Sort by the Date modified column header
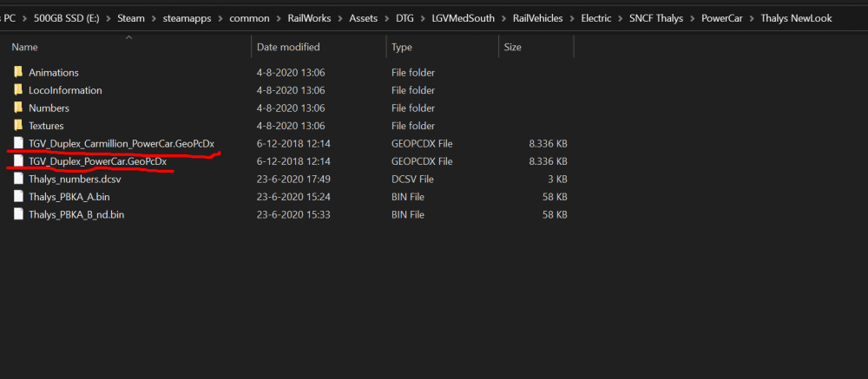The height and width of the screenshot is (379, 868). (288, 47)
